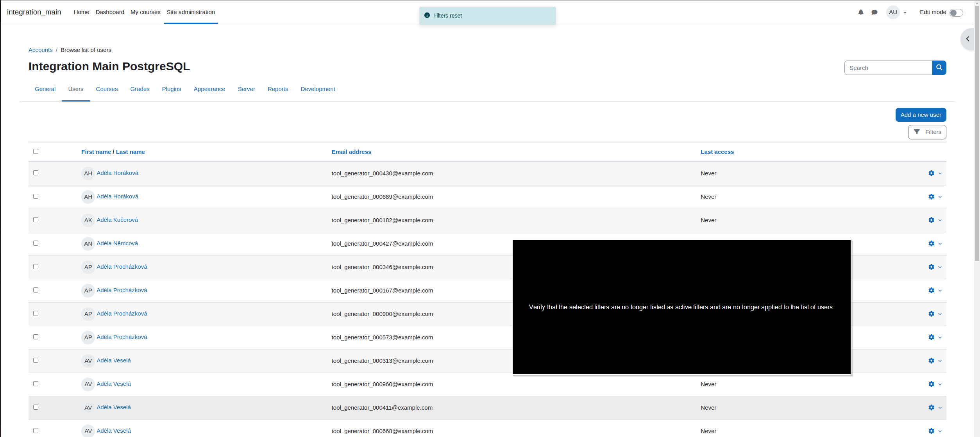Open the notifications bell icon
Image resolution: width=980 pixels, height=437 pixels.
pyautogui.click(x=861, y=12)
